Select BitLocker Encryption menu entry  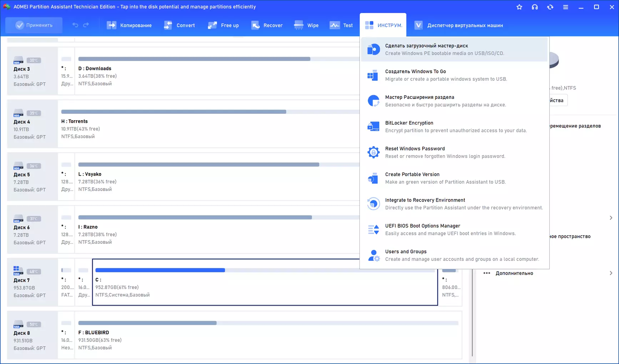454,126
